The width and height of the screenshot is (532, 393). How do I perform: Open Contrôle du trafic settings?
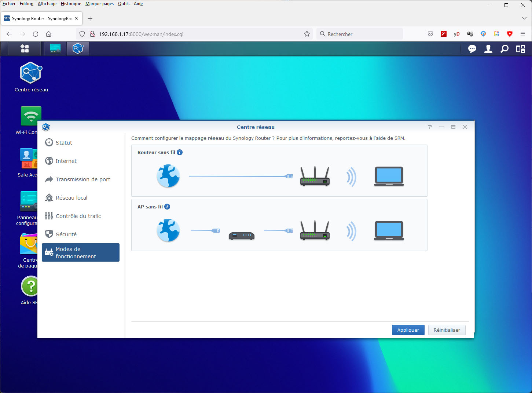tap(78, 216)
